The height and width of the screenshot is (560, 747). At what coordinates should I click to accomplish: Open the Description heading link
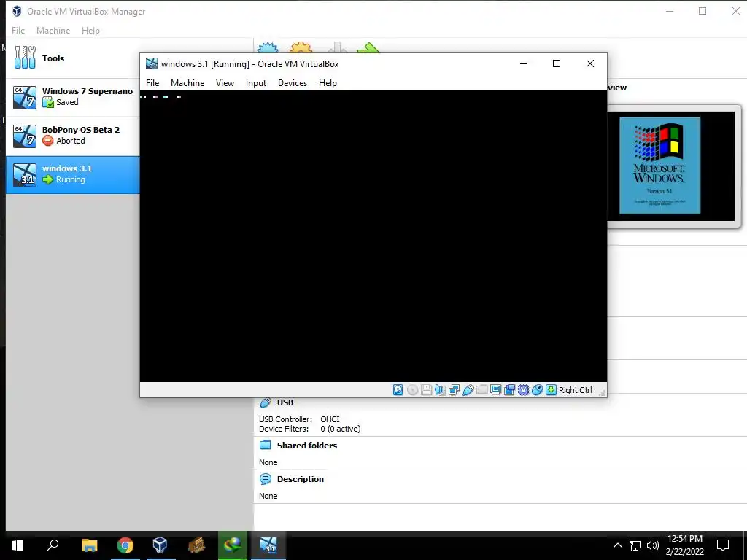tap(300, 479)
